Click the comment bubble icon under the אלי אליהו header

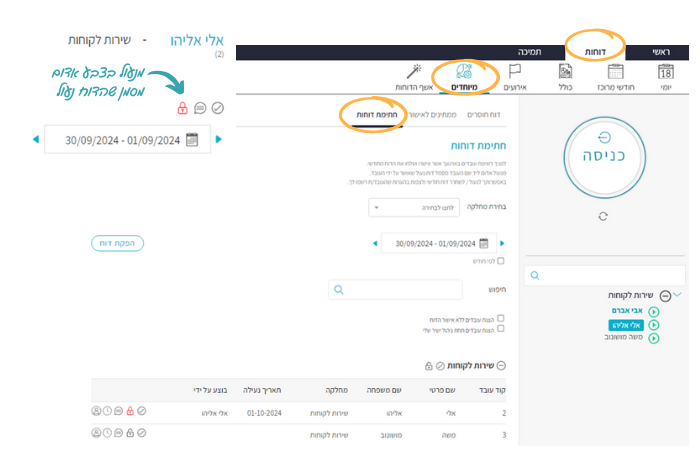click(x=200, y=108)
